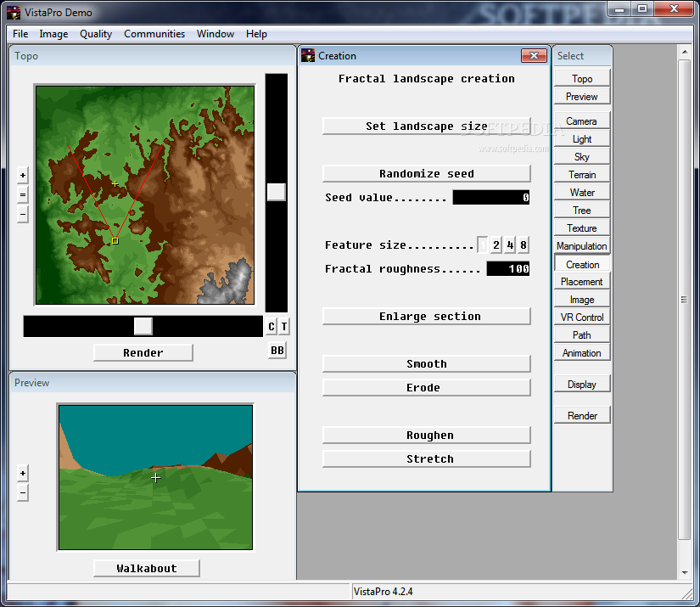Viewport: 700px width, 607px height.
Task: Open Water settings in Select panel
Action: click(x=582, y=193)
